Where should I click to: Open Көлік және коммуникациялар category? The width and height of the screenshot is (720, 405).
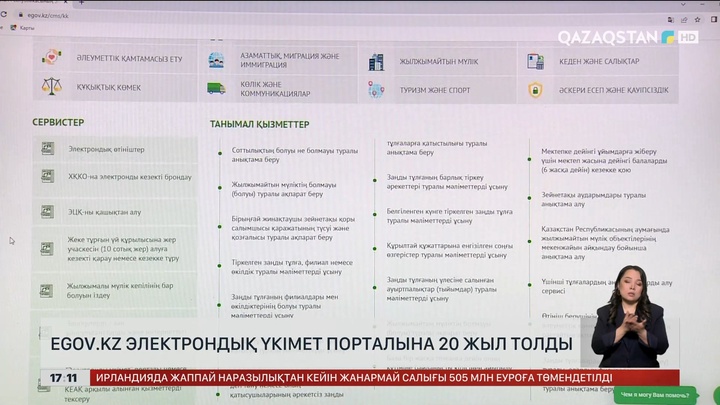278,89
